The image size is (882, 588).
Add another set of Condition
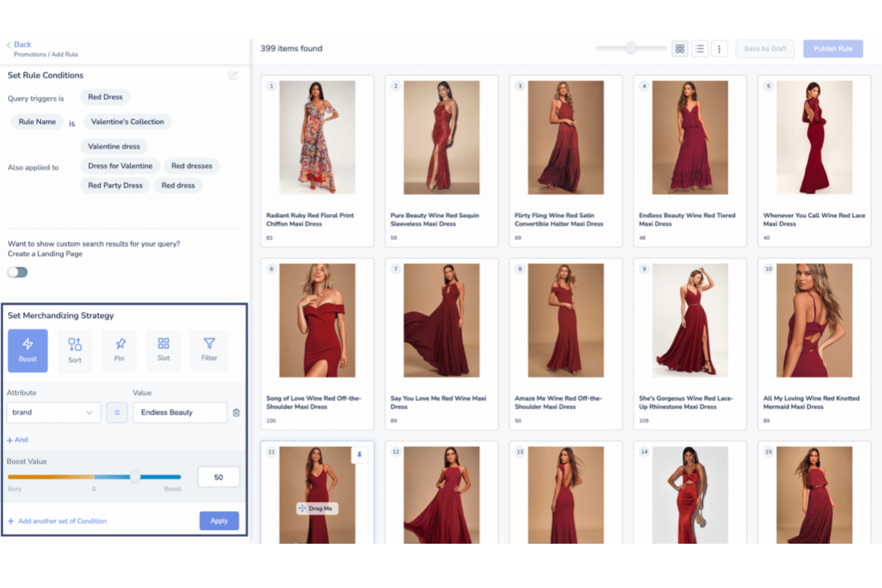tap(62, 521)
